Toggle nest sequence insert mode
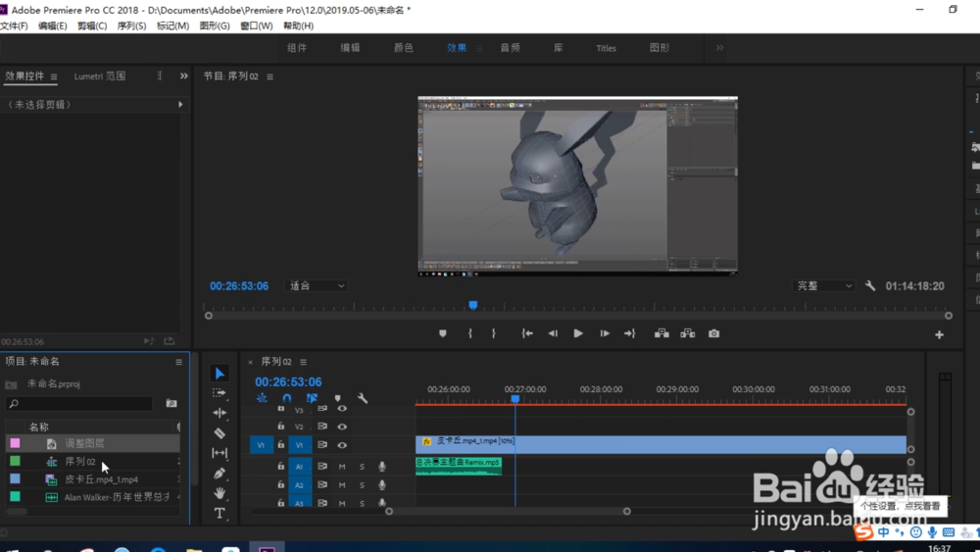This screenshot has width=980, height=552. [x=262, y=398]
